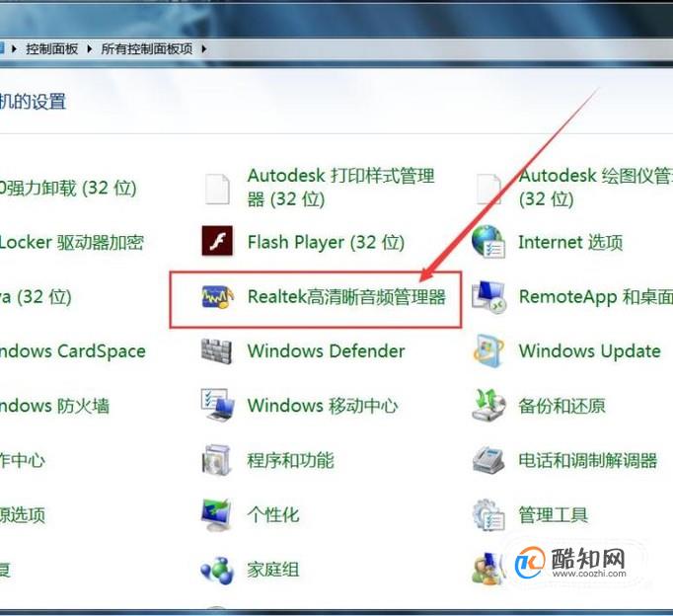Click the Windows Update icon
673x616 pixels.
(488, 351)
